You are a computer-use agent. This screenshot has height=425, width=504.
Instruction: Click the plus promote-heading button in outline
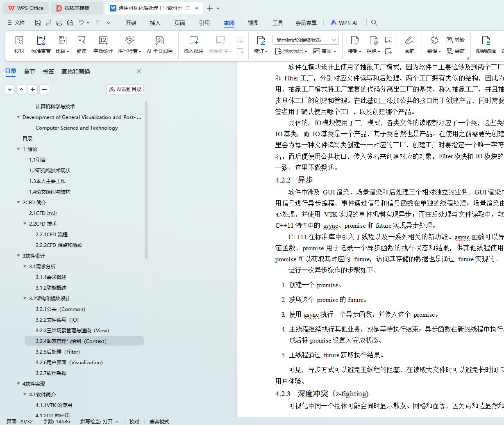(33, 89)
